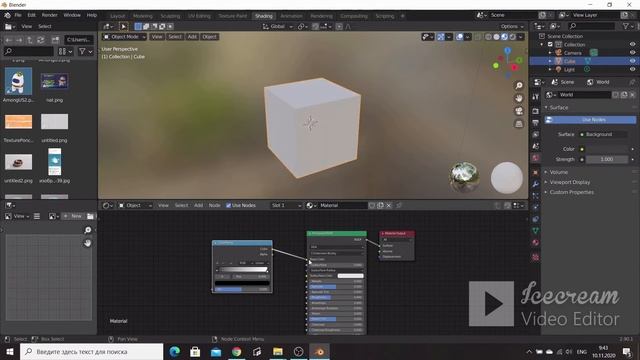The height and width of the screenshot is (360, 640).
Task: Open the viewport Options dropdown
Action: pos(512,27)
